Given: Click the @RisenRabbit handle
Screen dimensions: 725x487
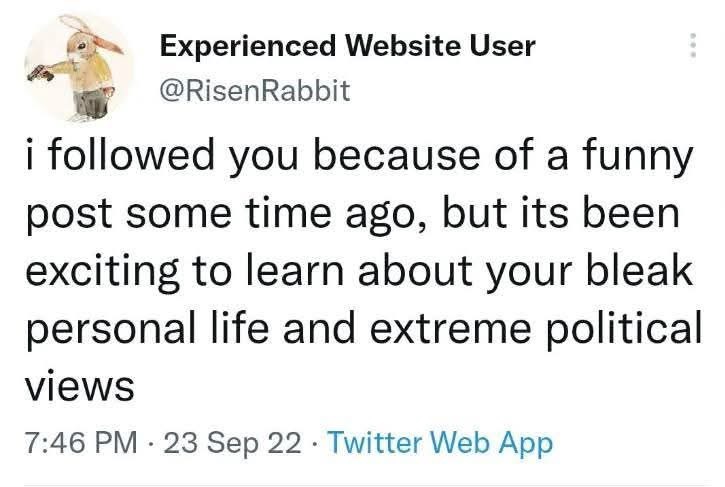Looking at the screenshot, I should pyautogui.click(x=254, y=91).
